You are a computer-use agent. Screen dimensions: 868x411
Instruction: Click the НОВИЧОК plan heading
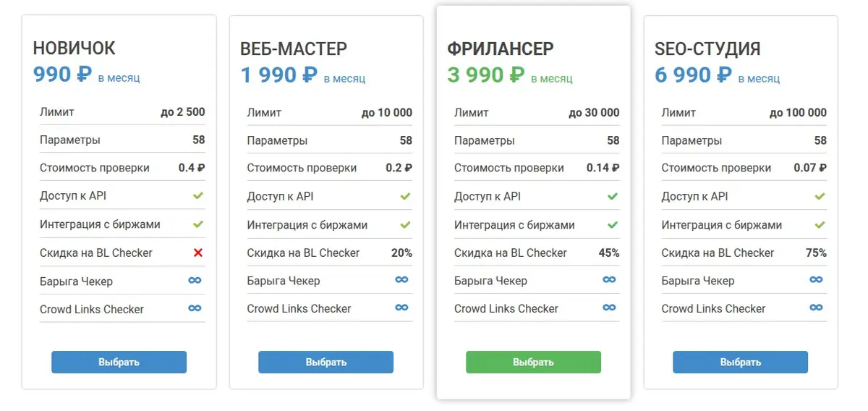(75, 49)
